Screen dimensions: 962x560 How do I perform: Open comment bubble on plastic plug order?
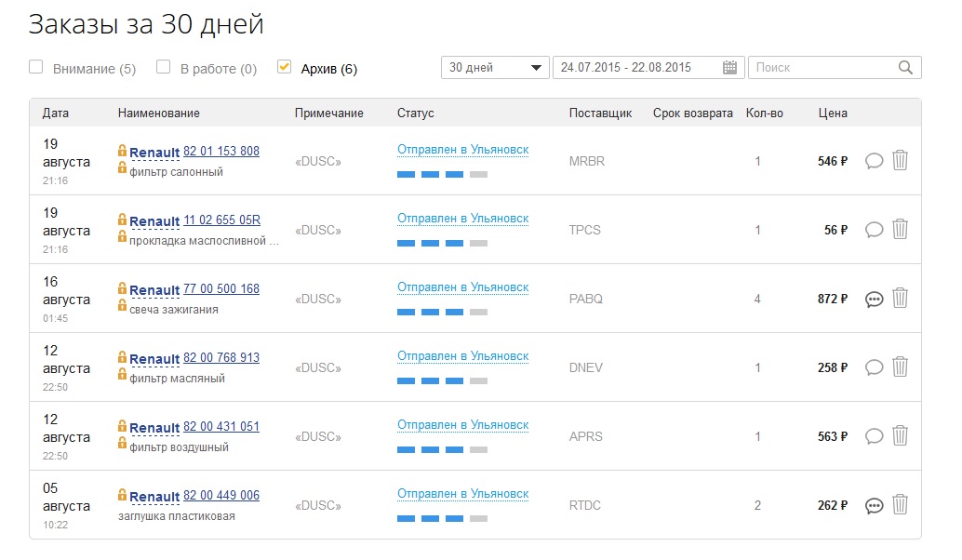click(x=874, y=506)
